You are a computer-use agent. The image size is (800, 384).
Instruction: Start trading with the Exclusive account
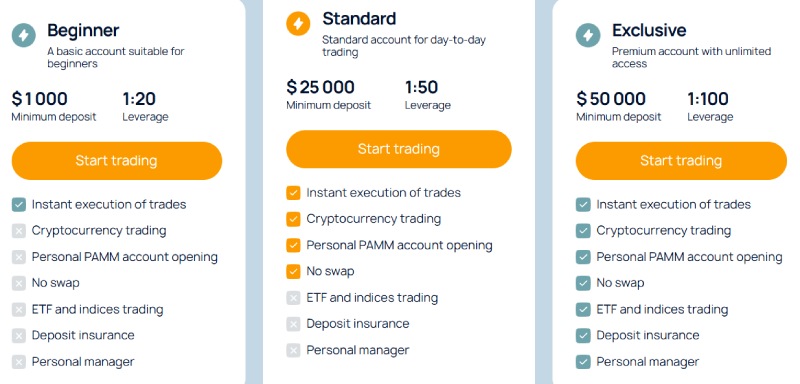(681, 161)
